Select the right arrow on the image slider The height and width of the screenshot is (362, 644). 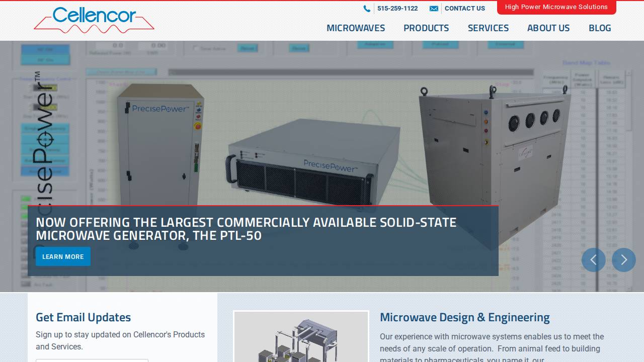(x=624, y=260)
